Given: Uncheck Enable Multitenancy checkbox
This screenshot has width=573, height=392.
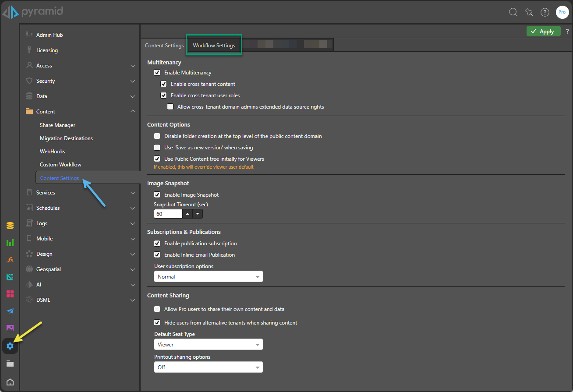Looking at the screenshot, I should [157, 73].
